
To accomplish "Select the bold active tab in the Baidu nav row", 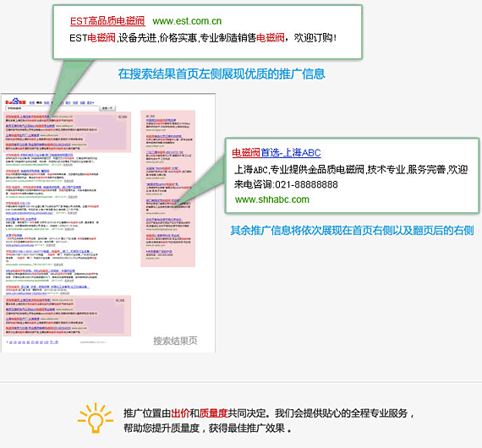I will pyautogui.click(x=39, y=102).
